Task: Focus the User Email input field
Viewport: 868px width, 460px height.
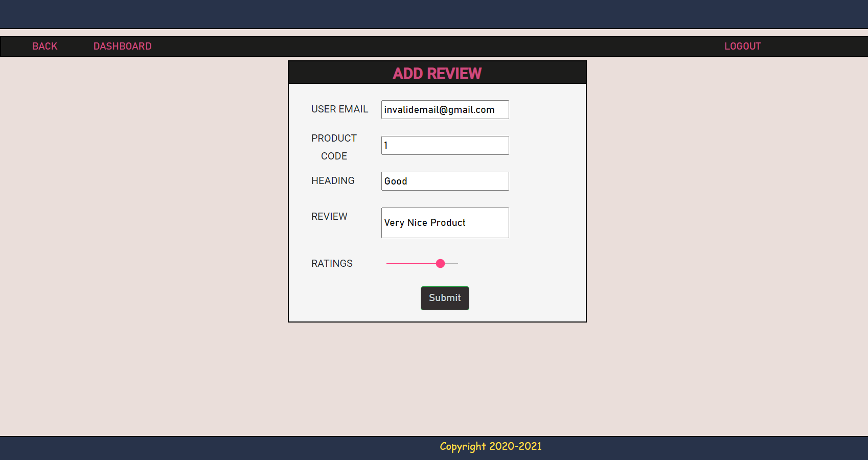Action: (x=445, y=109)
